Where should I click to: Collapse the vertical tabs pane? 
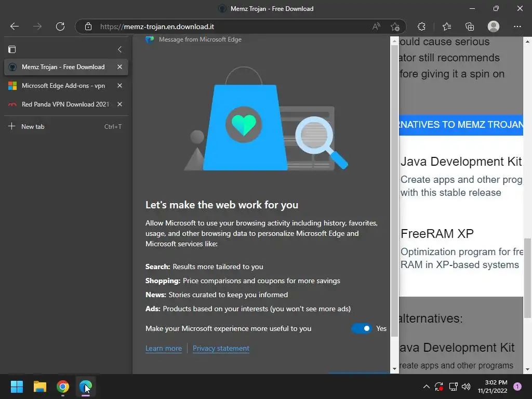[119, 49]
